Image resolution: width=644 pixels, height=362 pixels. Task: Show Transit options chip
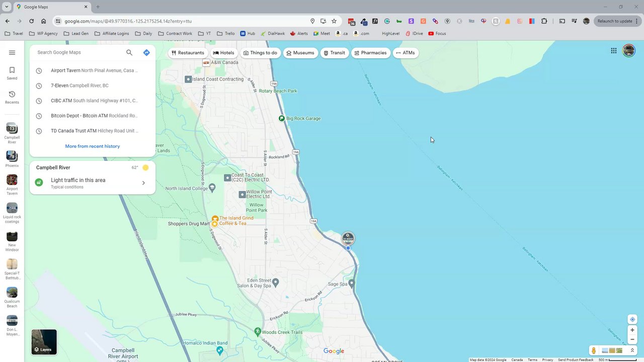tap(334, 53)
